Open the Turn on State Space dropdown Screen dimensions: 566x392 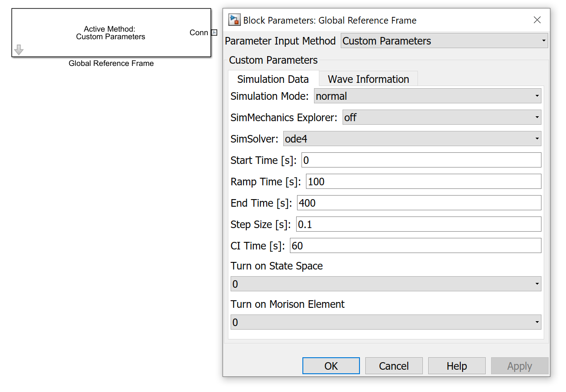[385, 284]
